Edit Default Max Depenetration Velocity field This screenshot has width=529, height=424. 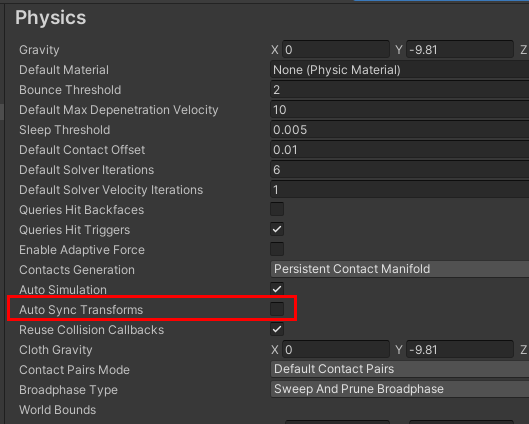coord(400,110)
